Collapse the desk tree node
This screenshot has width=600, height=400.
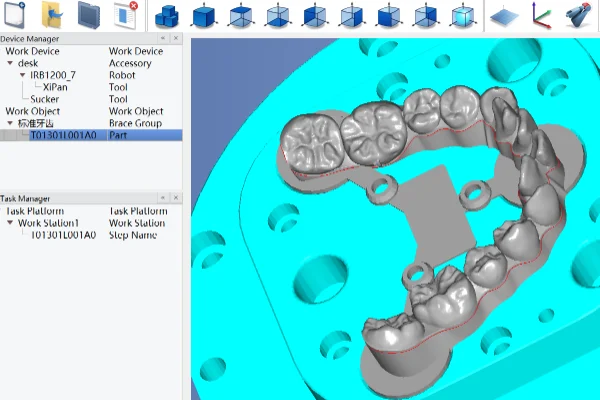(x=9, y=64)
